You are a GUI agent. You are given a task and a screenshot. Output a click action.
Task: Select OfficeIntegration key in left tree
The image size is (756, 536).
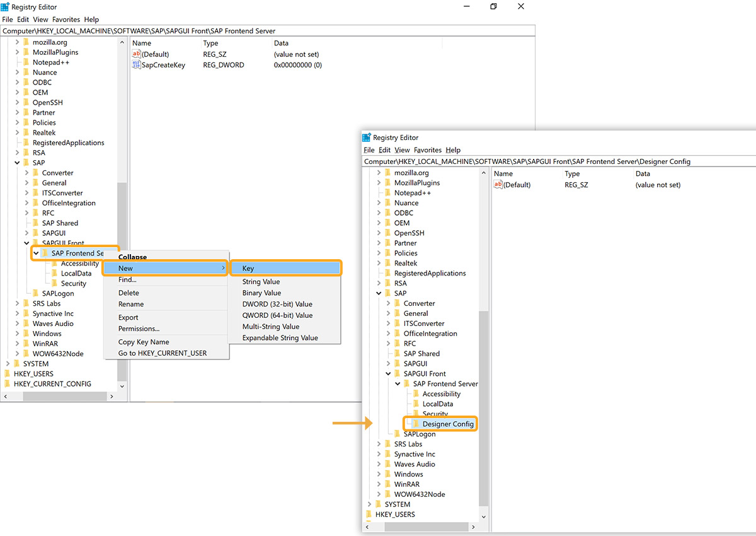click(69, 203)
